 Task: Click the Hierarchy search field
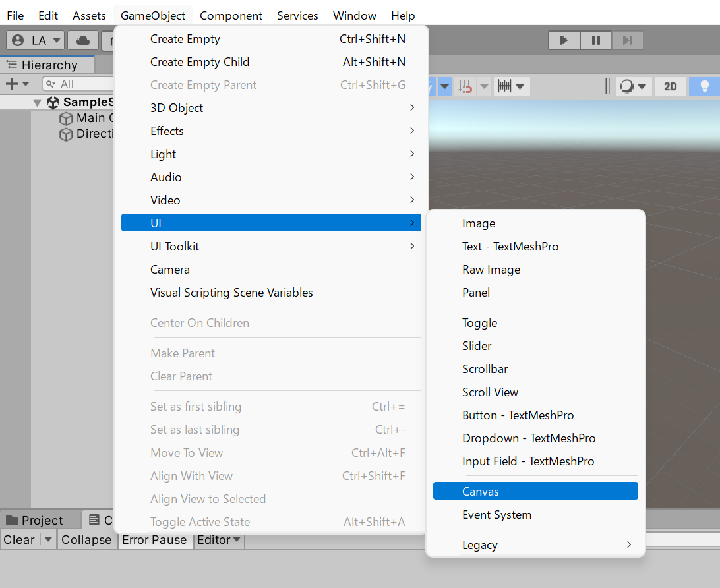coord(79,84)
